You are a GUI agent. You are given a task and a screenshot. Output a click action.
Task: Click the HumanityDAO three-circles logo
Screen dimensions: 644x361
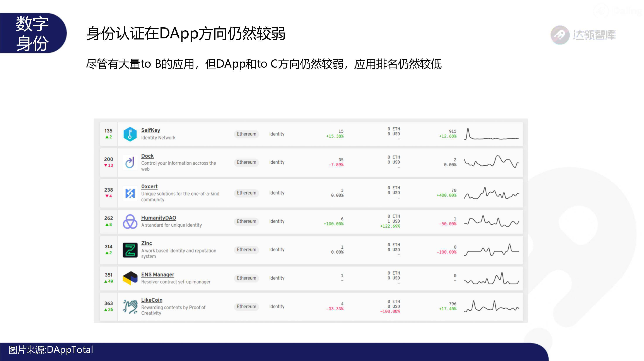click(130, 221)
